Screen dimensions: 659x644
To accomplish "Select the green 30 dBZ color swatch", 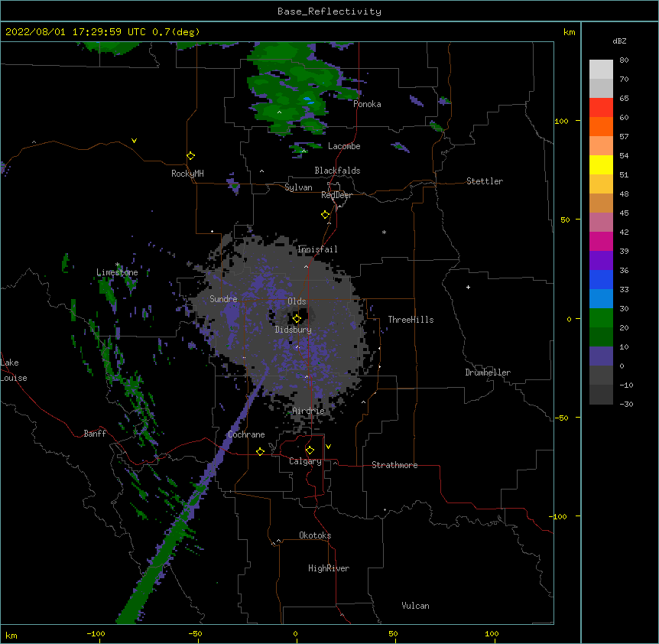I will [x=601, y=318].
